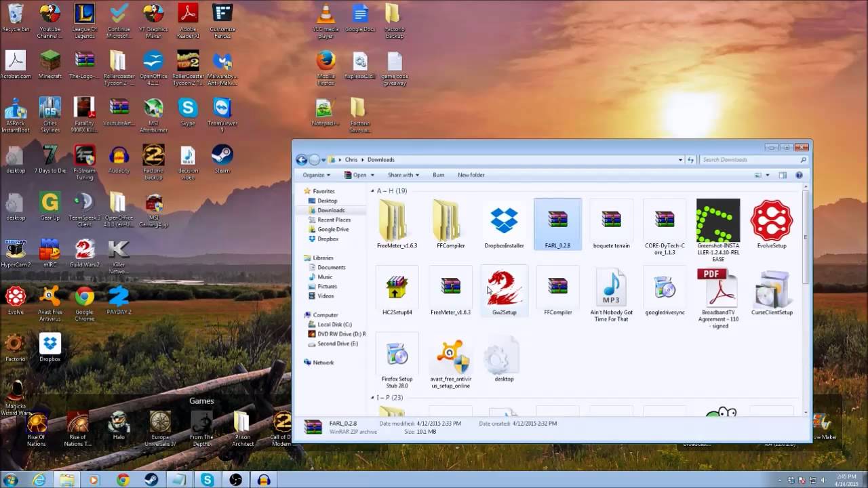Open Skype from the taskbar
The height and width of the screenshot is (488, 868).
click(x=208, y=480)
